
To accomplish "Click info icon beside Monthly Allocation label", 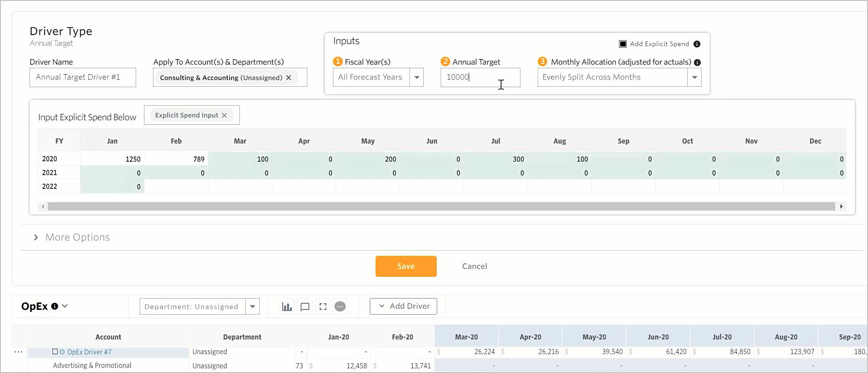I will 698,62.
